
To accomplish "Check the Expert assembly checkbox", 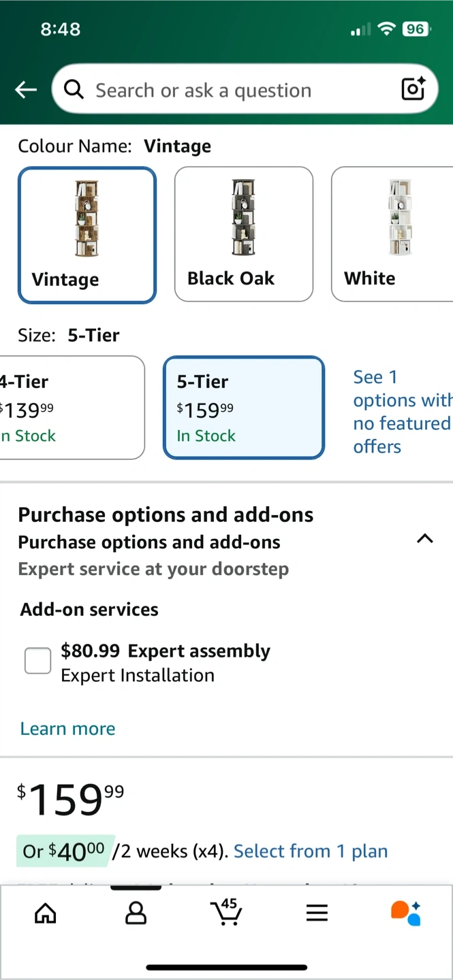I will pos(38,660).
